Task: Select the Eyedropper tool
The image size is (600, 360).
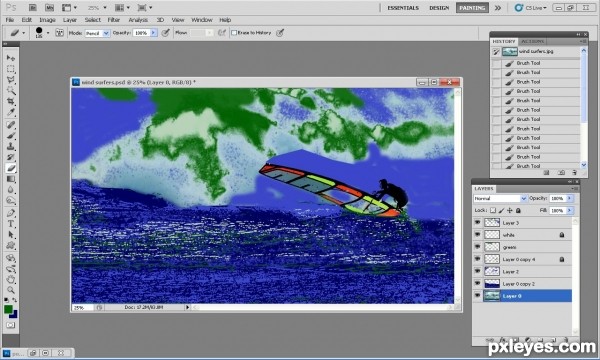Action: pos(11,112)
